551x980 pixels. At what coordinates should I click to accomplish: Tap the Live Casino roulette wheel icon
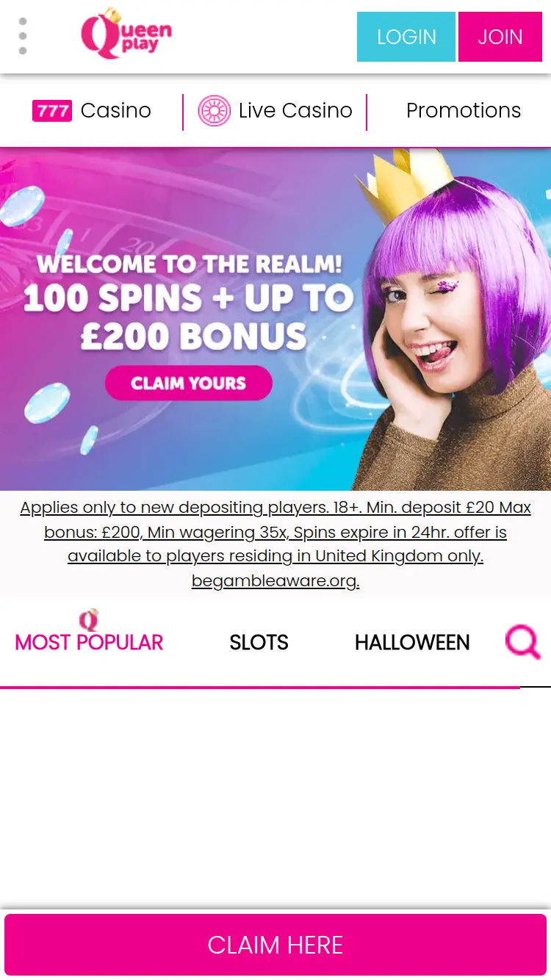pos(215,111)
